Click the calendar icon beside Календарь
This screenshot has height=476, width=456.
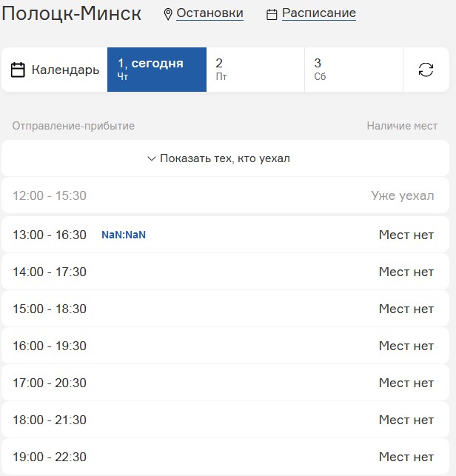pos(19,70)
